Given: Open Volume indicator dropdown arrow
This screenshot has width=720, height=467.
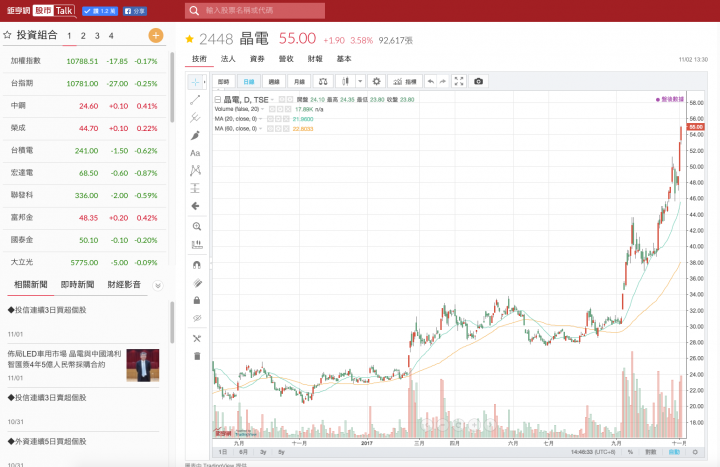Looking at the screenshot, I should [x=263, y=109].
